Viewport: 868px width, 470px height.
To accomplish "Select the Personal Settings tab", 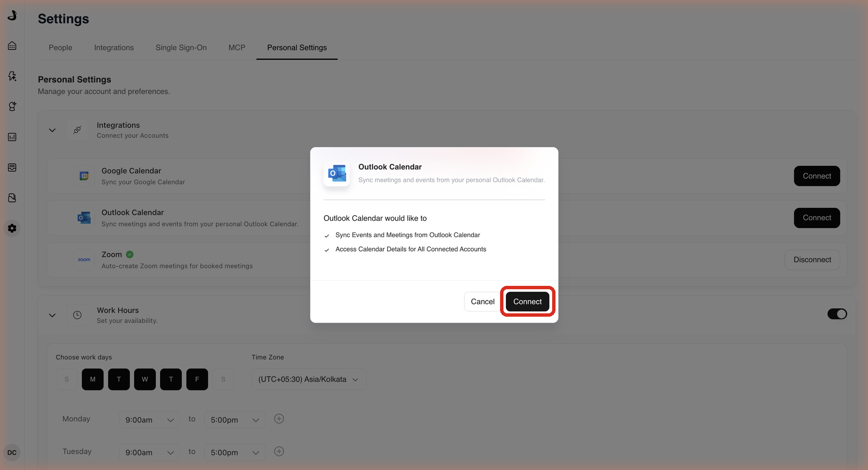I will [x=297, y=48].
